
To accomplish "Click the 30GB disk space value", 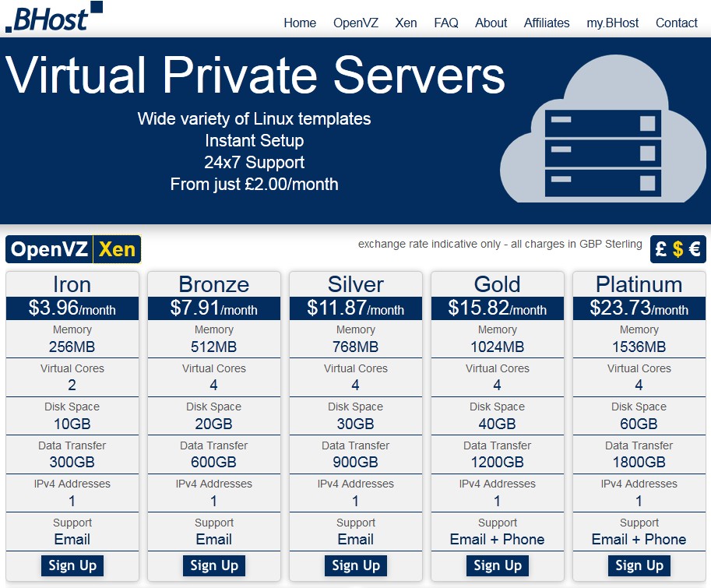I will [x=356, y=424].
